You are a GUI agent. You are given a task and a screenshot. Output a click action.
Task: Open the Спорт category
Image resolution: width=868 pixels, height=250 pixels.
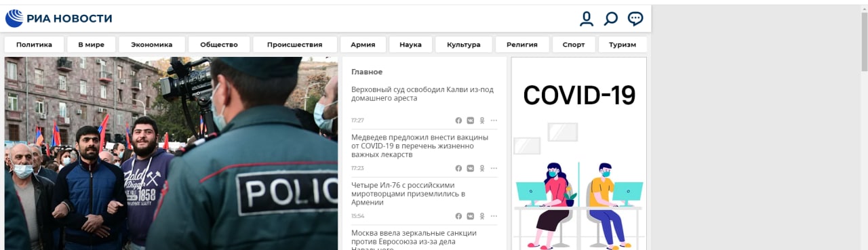point(574,45)
